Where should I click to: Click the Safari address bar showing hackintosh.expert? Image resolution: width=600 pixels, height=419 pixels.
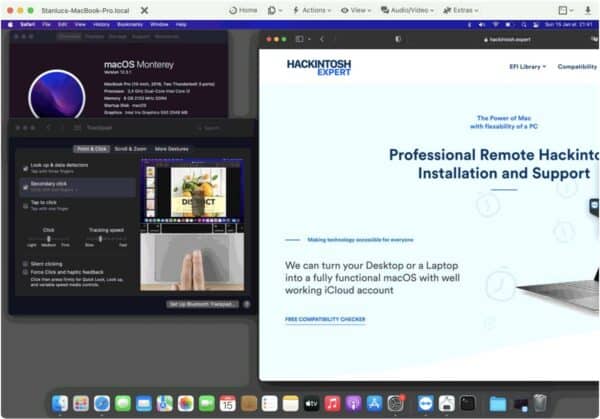tap(507, 39)
